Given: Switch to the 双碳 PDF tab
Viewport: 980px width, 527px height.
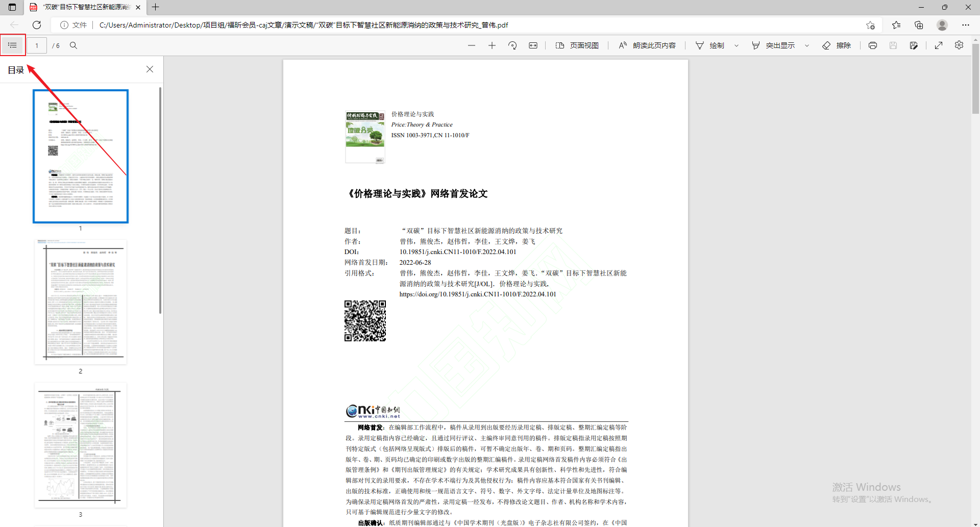Looking at the screenshot, I should point(82,7).
